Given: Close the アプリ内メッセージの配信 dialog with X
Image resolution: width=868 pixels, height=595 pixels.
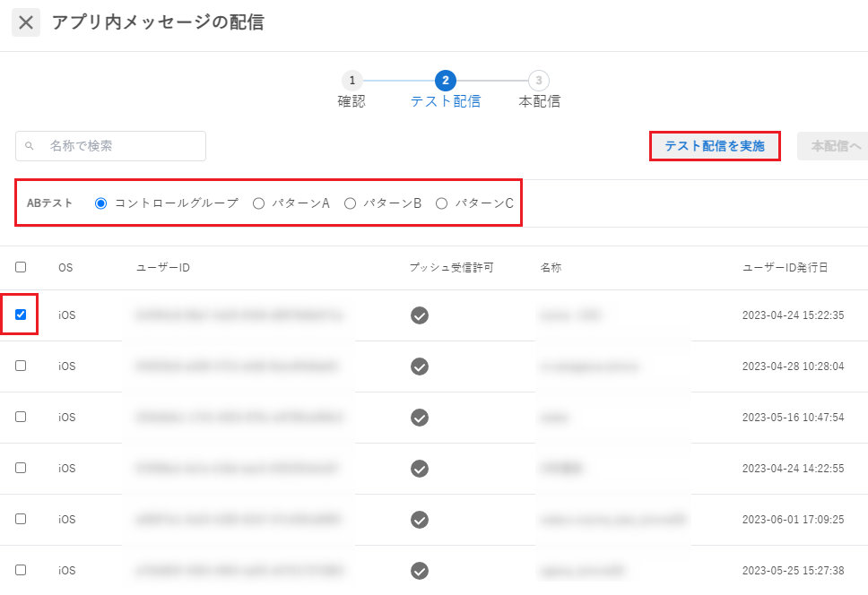Looking at the screenshot, I should coord(26,22).
